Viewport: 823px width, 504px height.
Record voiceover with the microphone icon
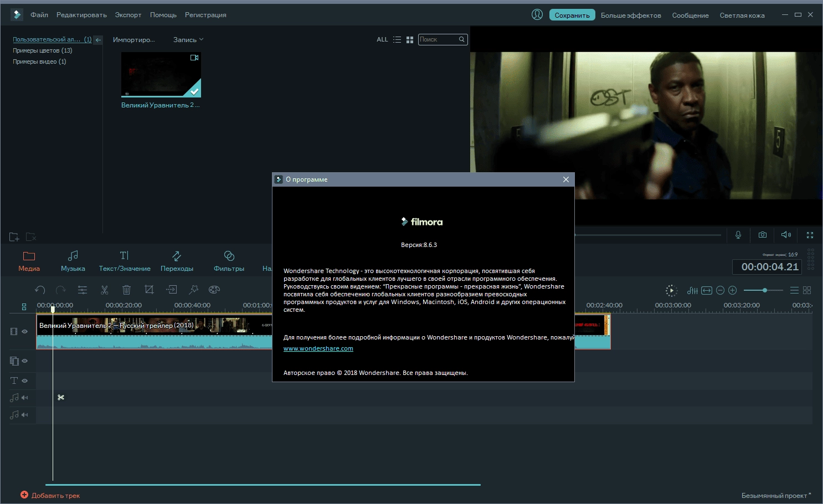(738, 235)
